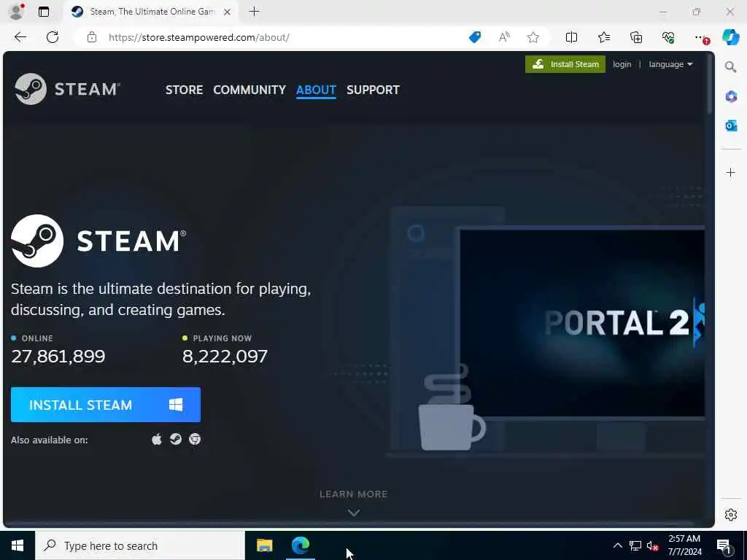747x560 pixels.
Task: Click the Edge taskbar icon
Action: pos(301,545)
